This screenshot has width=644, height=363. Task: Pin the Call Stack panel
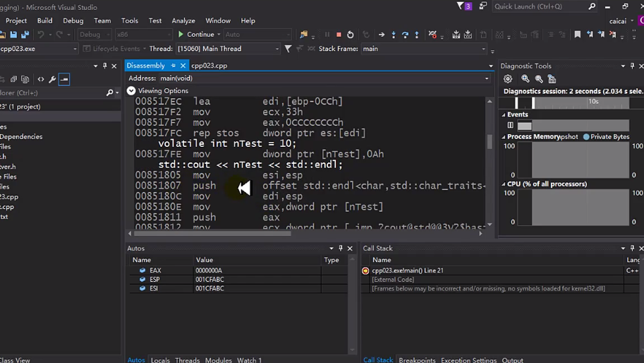(x=632, y=249)
